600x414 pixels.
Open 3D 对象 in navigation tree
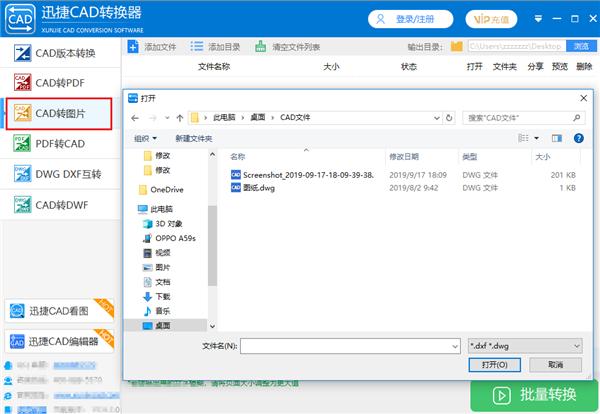(x=163, y=223)
